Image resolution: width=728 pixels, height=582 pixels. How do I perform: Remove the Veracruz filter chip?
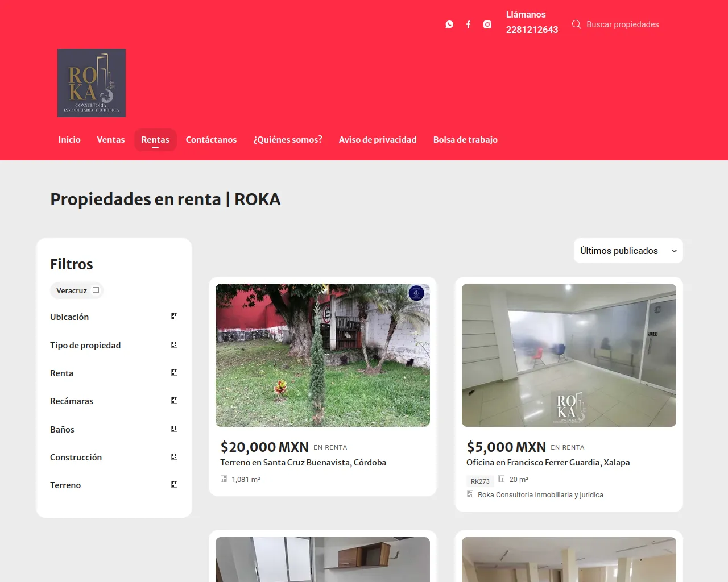(96, 290)
